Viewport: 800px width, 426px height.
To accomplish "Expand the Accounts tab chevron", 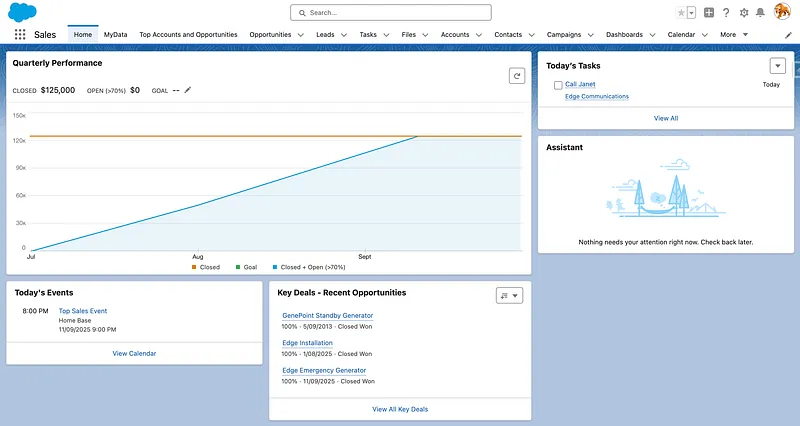I will point(479,35).
